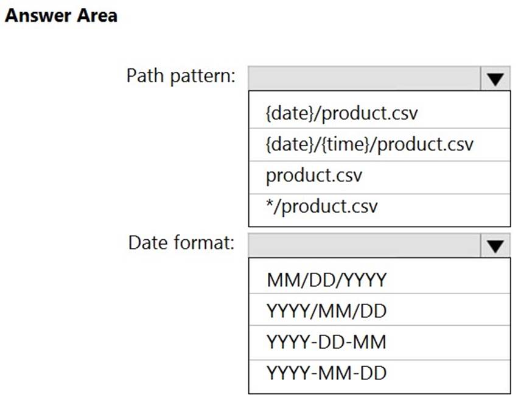The height and width of the screenshot is (397, 532).
Task: Choose the MM/DD/YYYY date format
Action: [x=326, y=279]
